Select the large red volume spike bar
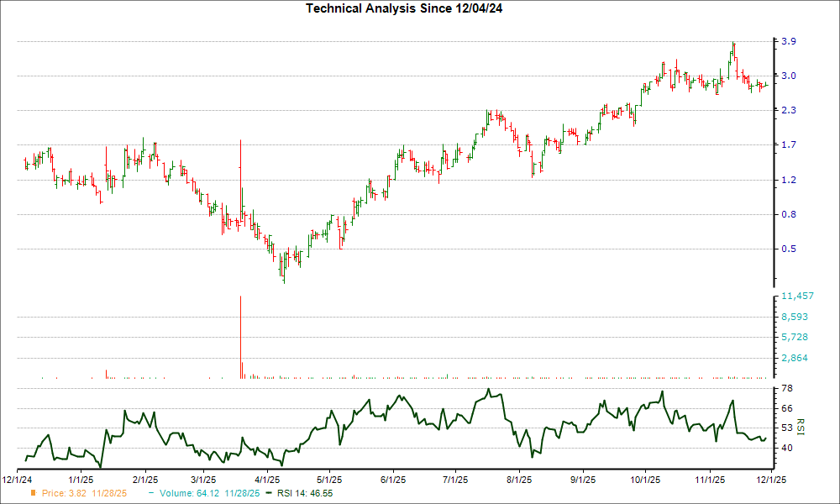This screenshot has height=504, width=840. (x=241, y=336)
